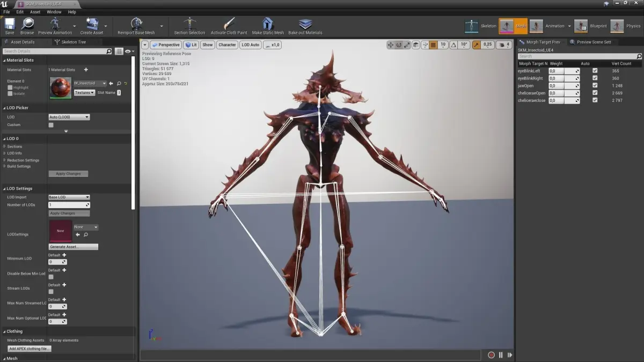Click the Make Static Mesh icon
Image resolution: width=644 pixels, height=362 pixels.
(x=268, y=23)
